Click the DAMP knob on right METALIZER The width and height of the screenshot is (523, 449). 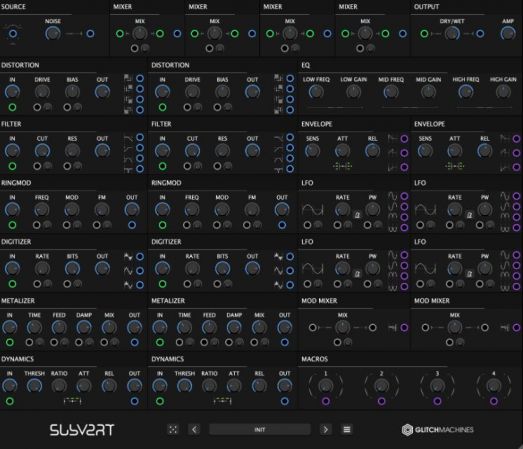coord(234,328)
